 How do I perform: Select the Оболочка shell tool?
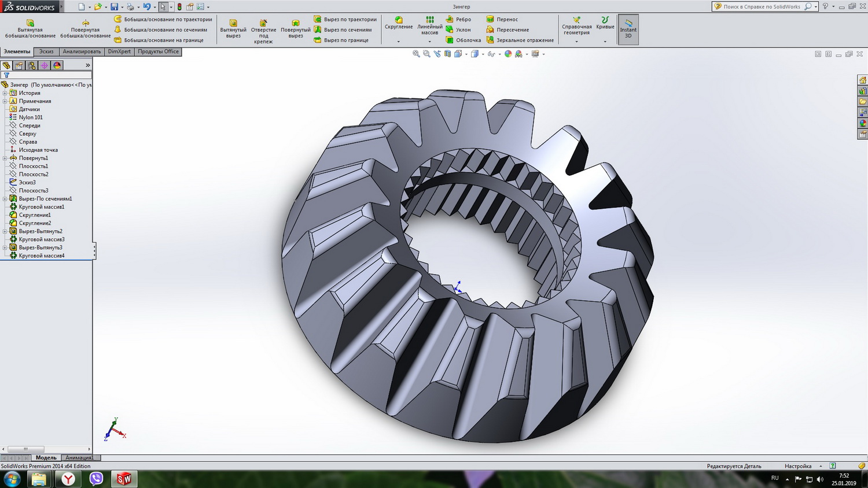(463, 40)
